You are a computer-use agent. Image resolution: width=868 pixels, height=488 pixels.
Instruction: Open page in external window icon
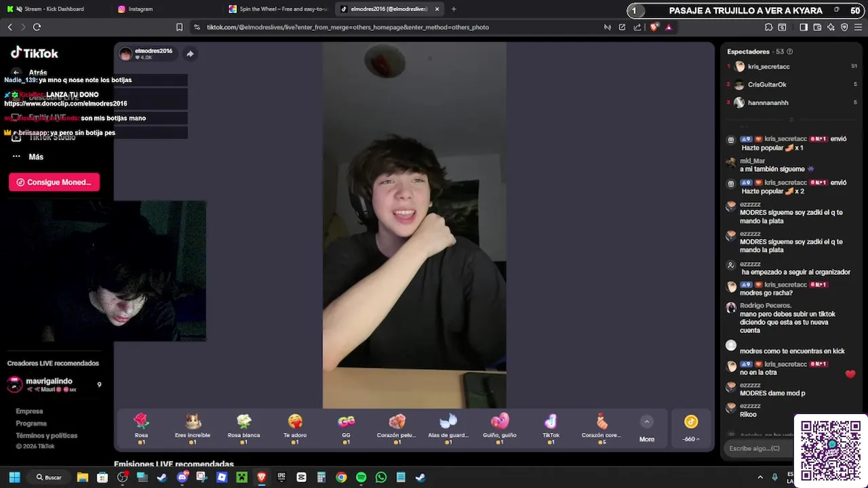point(622,27)
